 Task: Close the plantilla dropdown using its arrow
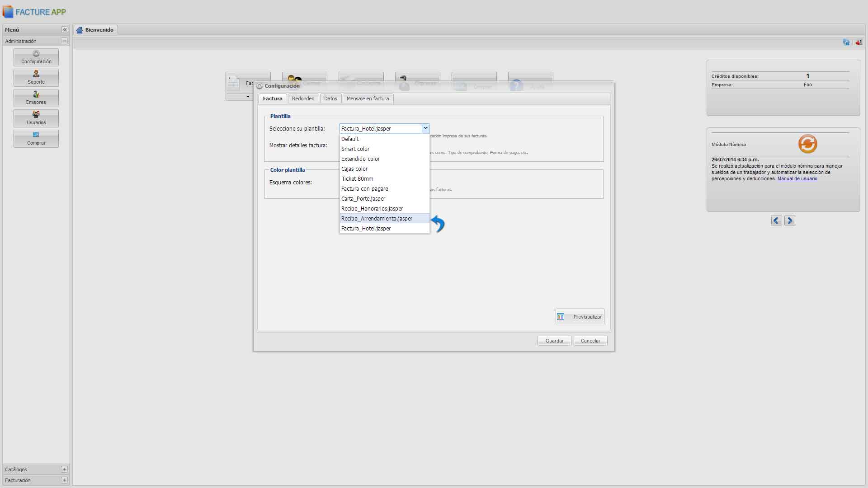425,128
